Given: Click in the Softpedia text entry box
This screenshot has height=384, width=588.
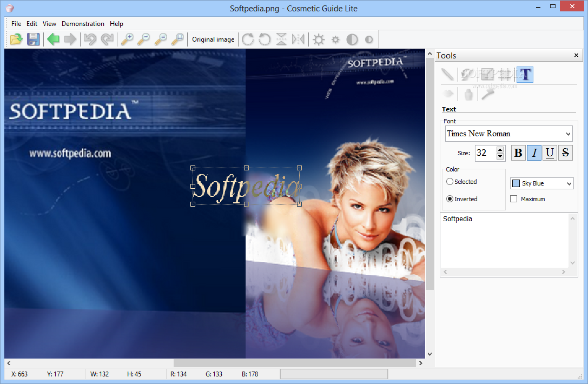Looking at the screenshot, I should (x=504, y=240).
